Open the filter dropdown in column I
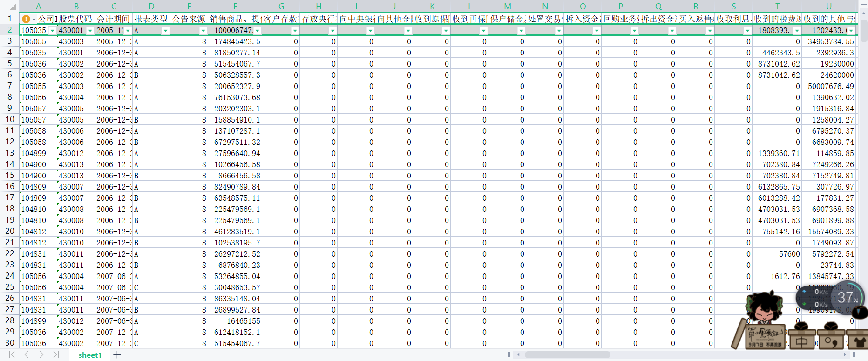This screenshot has height=361, width=868. 370,31
